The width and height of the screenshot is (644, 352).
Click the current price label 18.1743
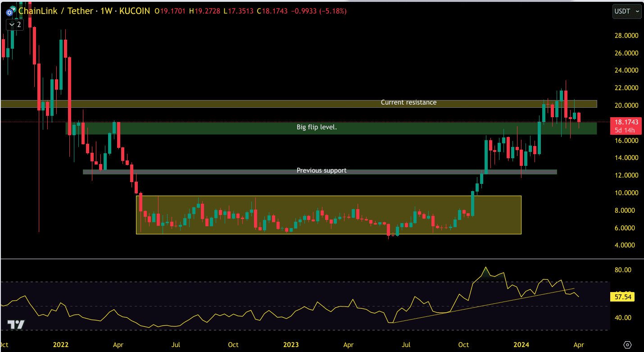(626, 122)
